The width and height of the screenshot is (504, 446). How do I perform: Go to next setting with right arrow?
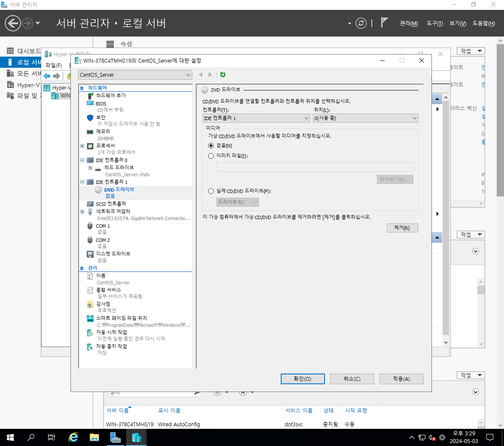click(x=210, y=75)
